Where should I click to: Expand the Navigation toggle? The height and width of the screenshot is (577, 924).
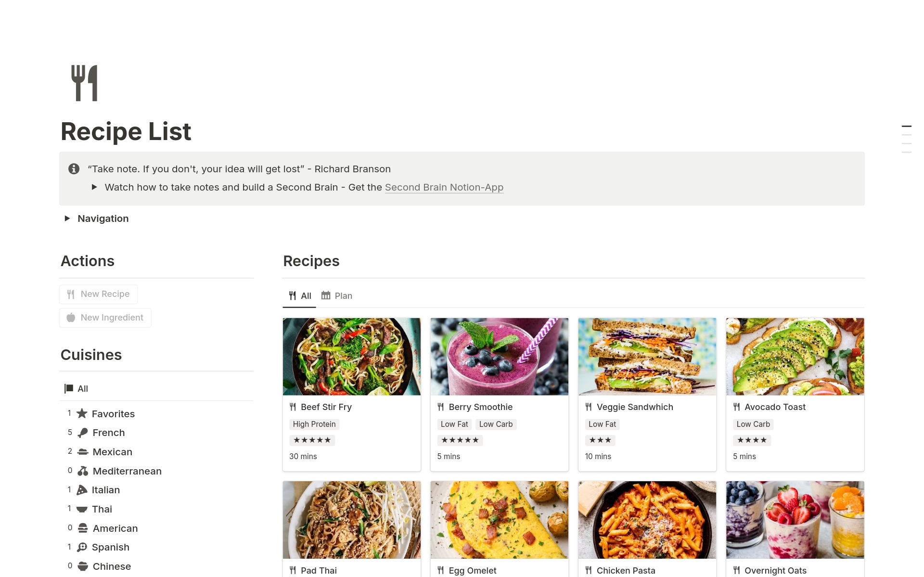click(x=67, y=218)
